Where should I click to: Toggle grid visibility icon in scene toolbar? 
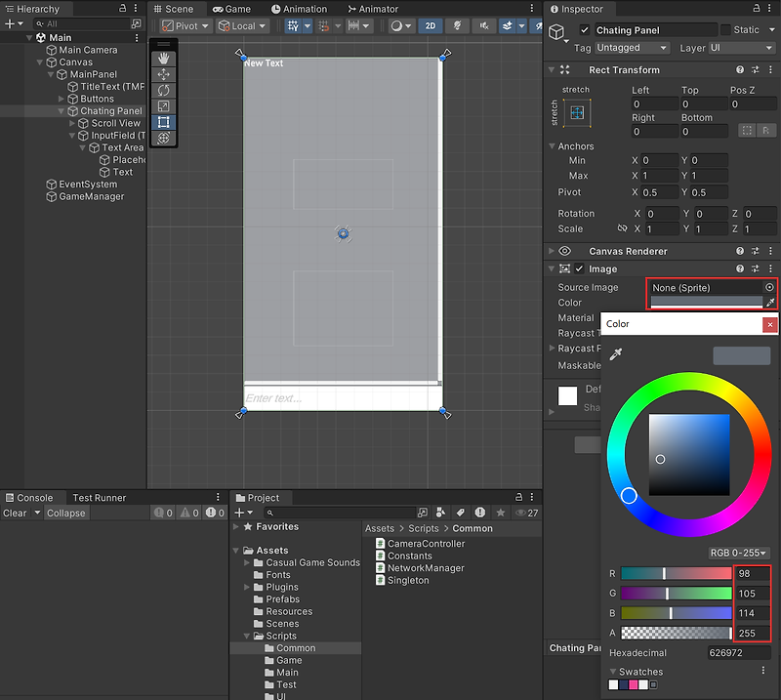tap(294, 26)
